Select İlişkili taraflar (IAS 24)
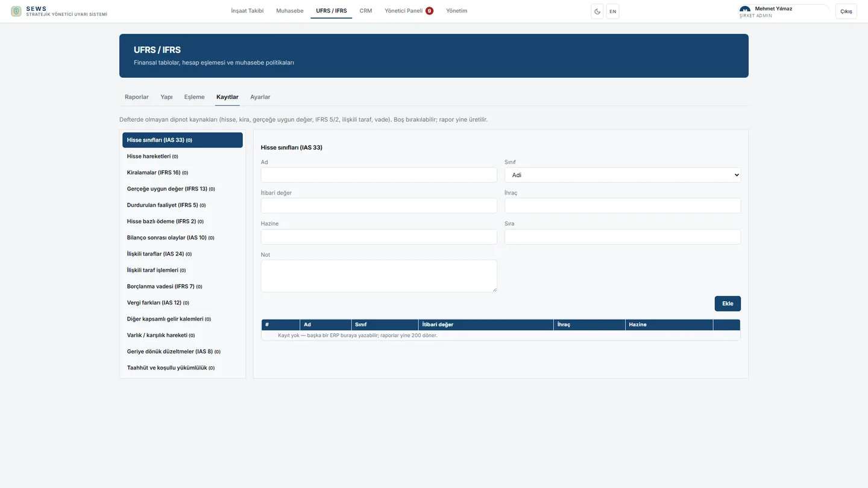This screenshot has width=868, height=488. [183, 254]
